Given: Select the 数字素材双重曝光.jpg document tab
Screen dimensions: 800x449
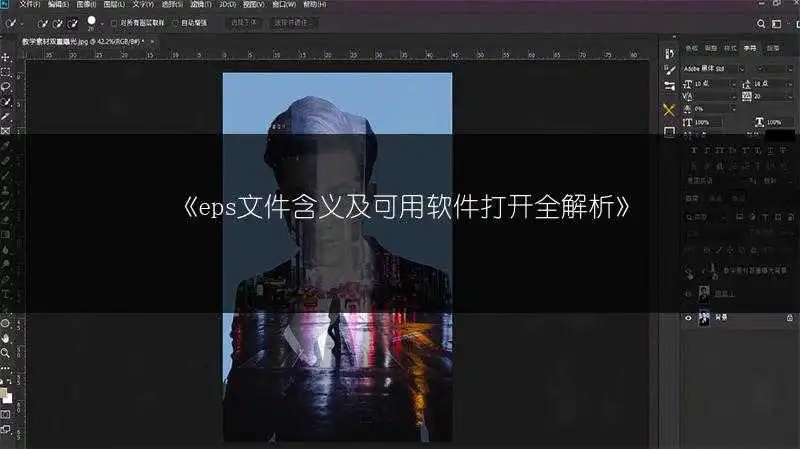Looking at the screenshot, I should click(83, 41).
